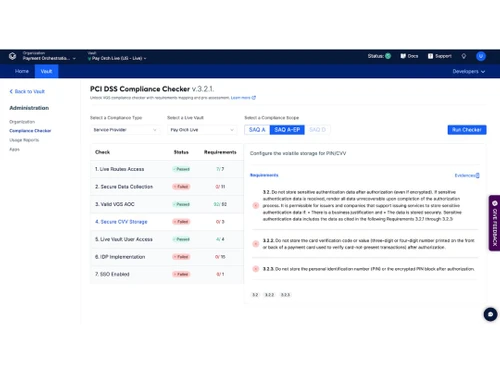Click the failed icon beside requirement 3.2.3
Viewport: 500px width, 375px height.
coord(256,269)
